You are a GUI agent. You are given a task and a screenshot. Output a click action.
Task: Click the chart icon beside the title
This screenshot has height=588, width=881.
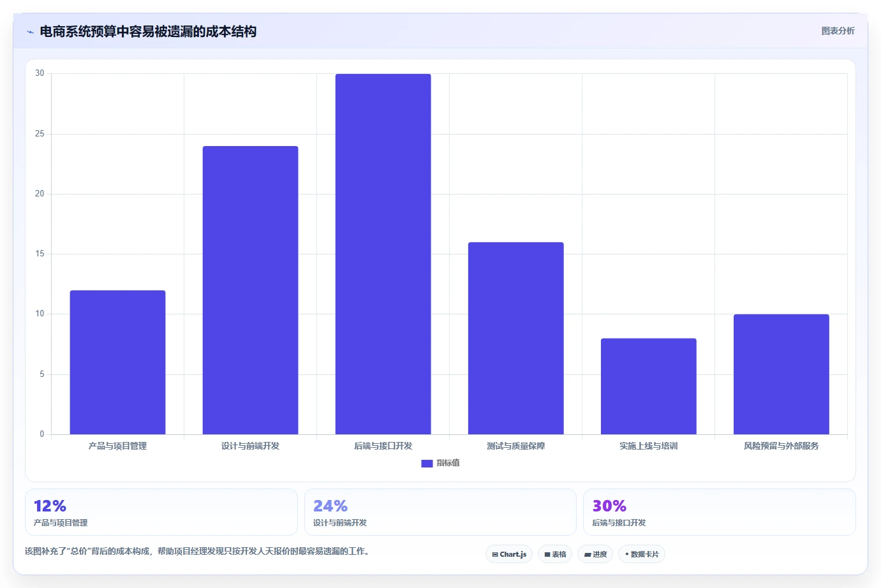(30, 32)
